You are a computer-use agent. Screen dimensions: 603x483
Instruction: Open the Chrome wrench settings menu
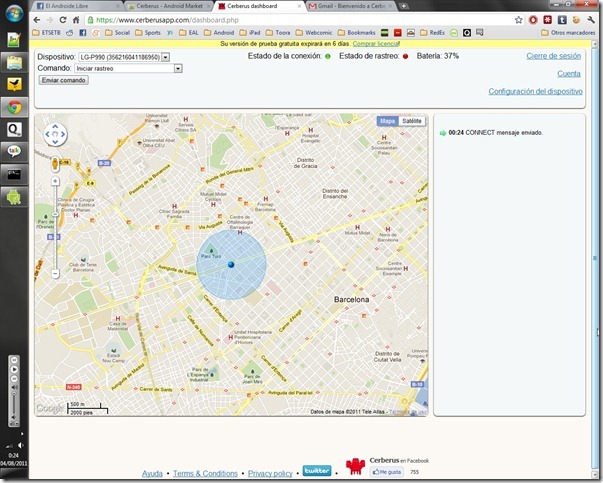click(591, 20)
